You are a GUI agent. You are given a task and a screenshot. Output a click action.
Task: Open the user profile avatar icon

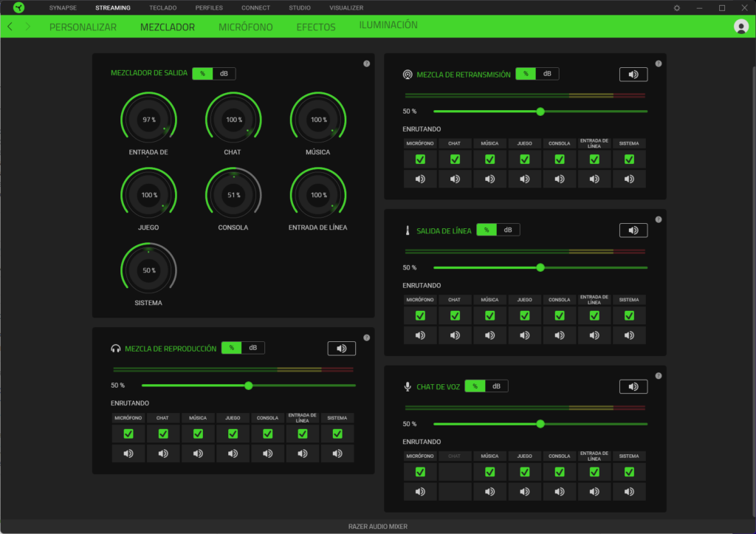741,27
